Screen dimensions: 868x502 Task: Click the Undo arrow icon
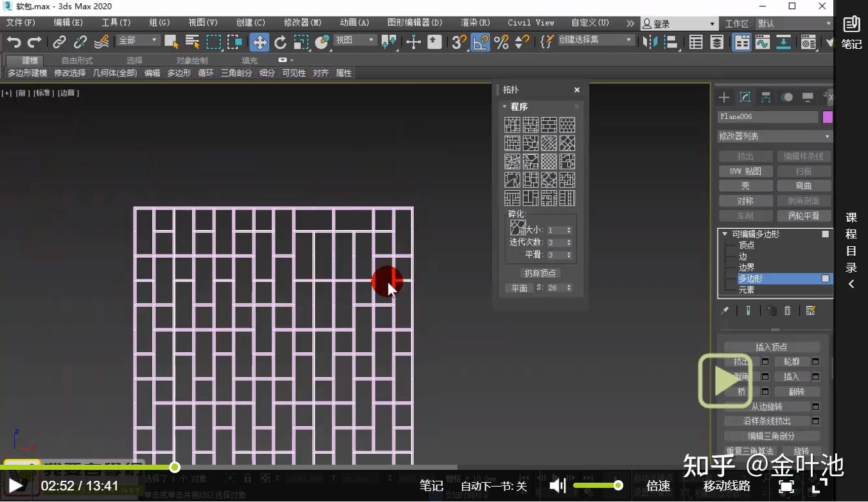point(13,42)
